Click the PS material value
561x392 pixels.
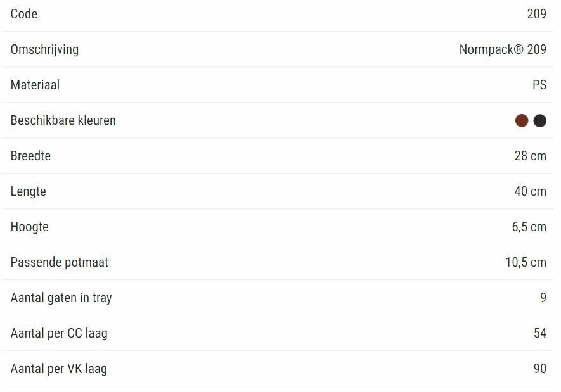tap(539, 85)
